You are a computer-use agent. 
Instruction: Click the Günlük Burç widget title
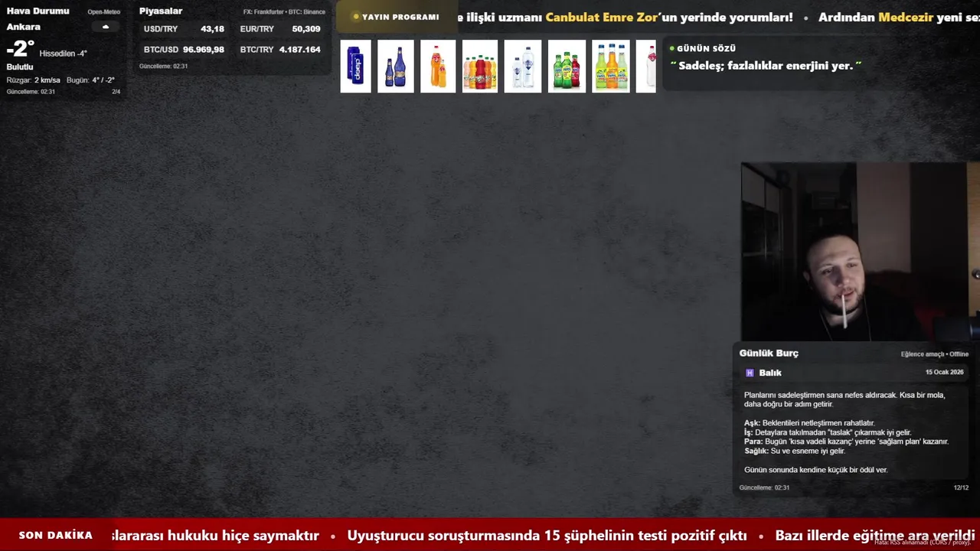coord(769,353)
